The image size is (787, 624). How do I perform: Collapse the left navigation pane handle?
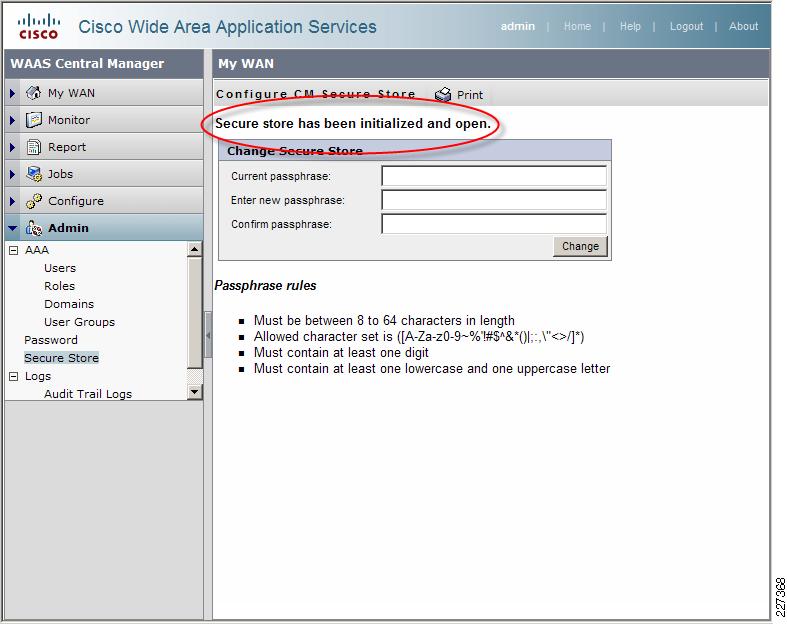coord(208,335)
